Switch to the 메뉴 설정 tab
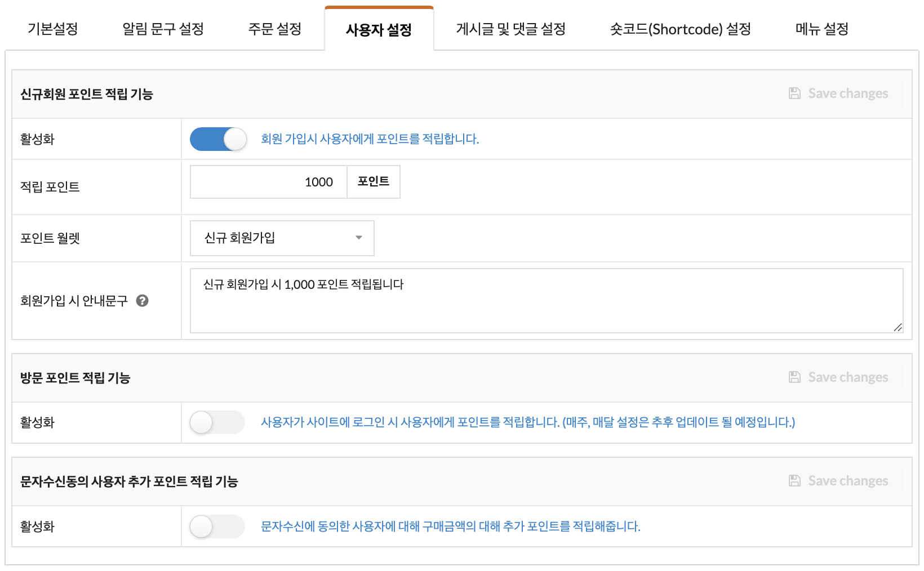Screen dimensions: 924x571 [x=821, y=29]
